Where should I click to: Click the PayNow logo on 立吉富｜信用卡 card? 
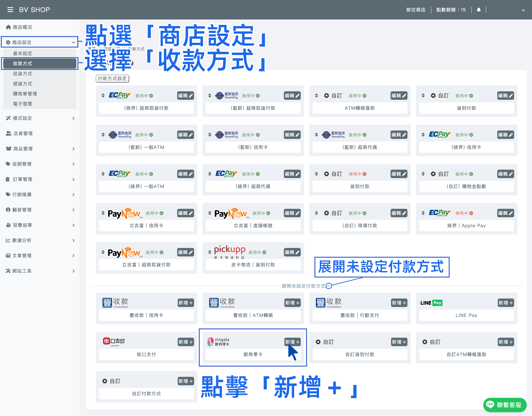click(125, 213)
